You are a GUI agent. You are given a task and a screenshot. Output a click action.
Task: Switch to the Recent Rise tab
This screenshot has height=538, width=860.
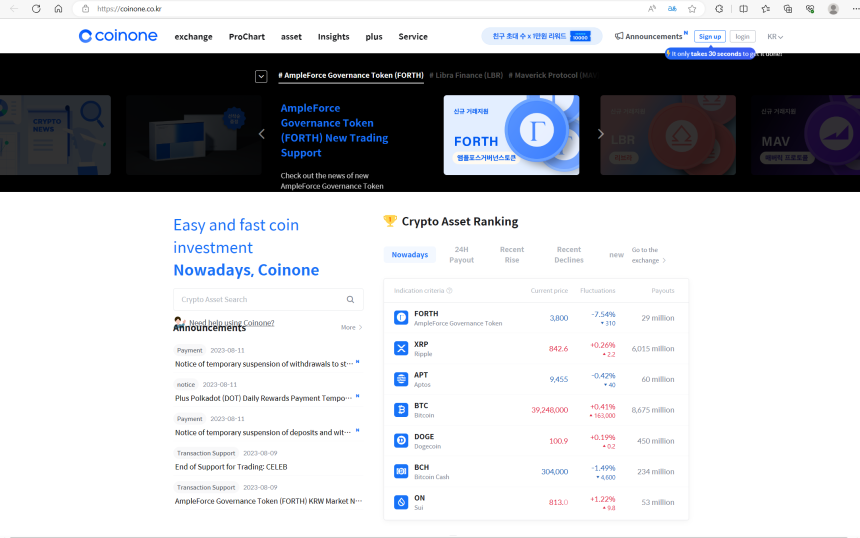click(x=511, y=254)
